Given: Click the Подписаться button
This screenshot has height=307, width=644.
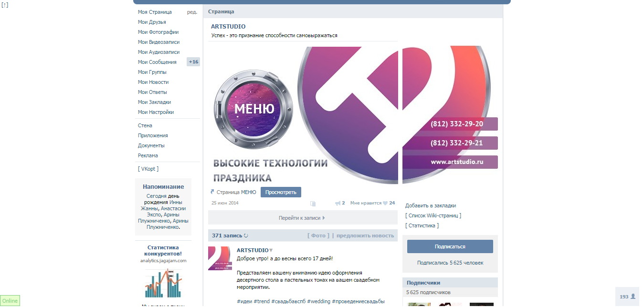Looking at the screenshot, I should 450,246.
